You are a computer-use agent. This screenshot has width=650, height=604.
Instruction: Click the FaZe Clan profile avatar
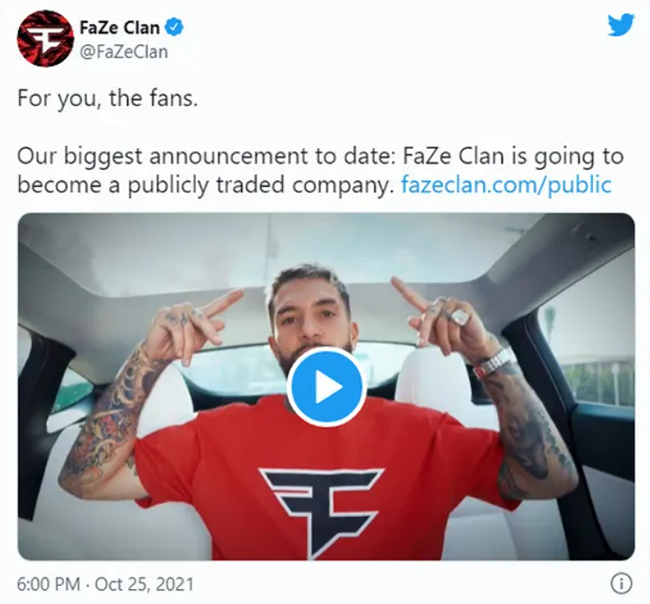coord(45,39)
